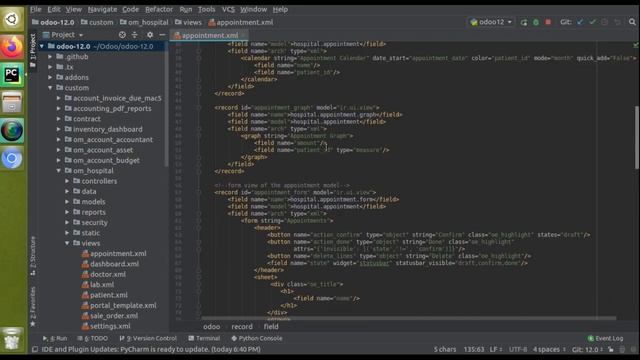
Task: Collapse the custom folder
Action: point(50,88)
